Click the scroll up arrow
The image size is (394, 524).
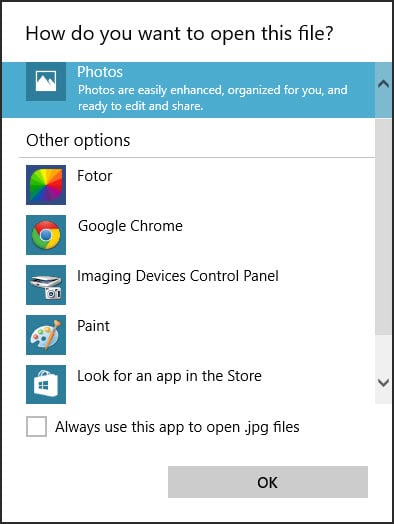(x=383, y=84)
